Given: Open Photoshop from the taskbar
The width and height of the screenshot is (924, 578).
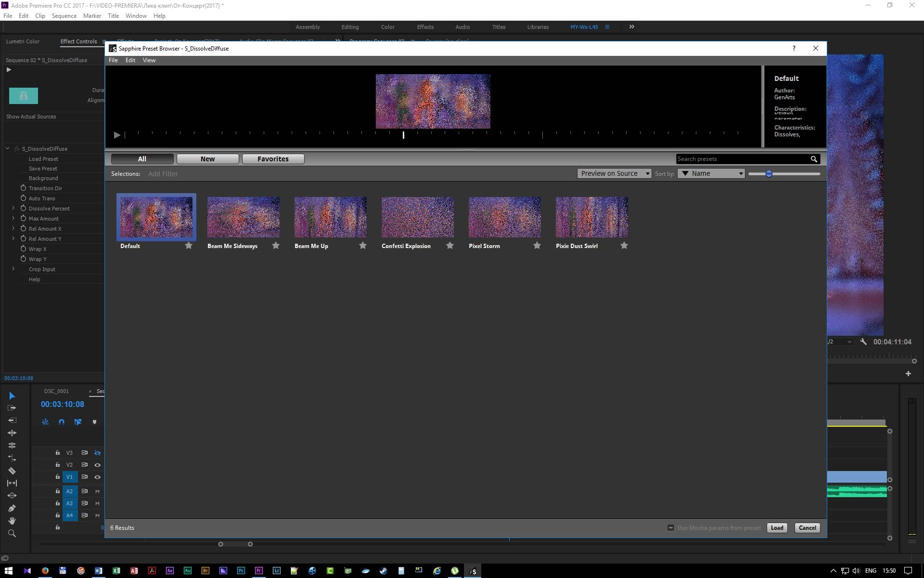Looking at the screenshot, I should coord(241,571).
